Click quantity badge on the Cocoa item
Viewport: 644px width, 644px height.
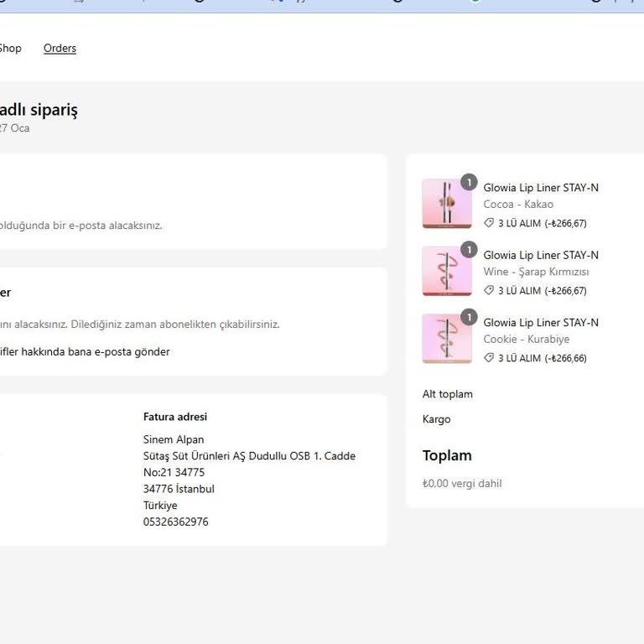tap(469, 182)
